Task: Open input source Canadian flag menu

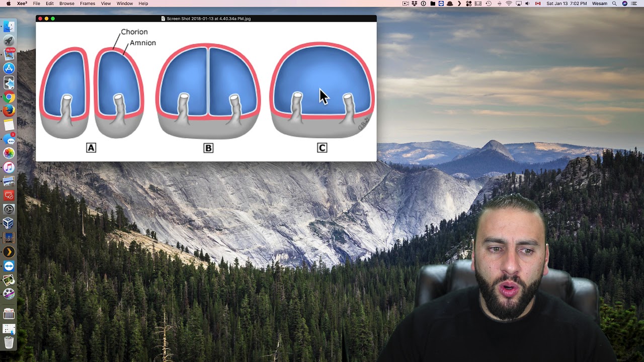Action: (538, 4)
